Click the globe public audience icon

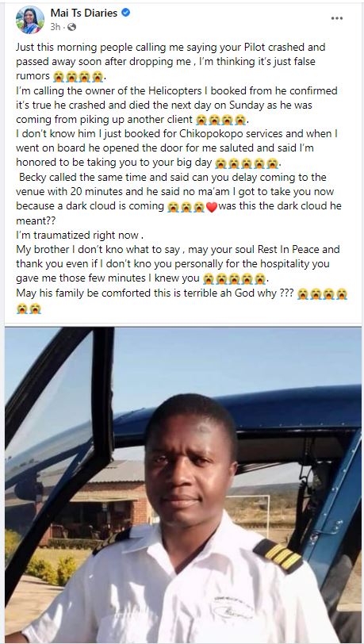tap(71, 27)
